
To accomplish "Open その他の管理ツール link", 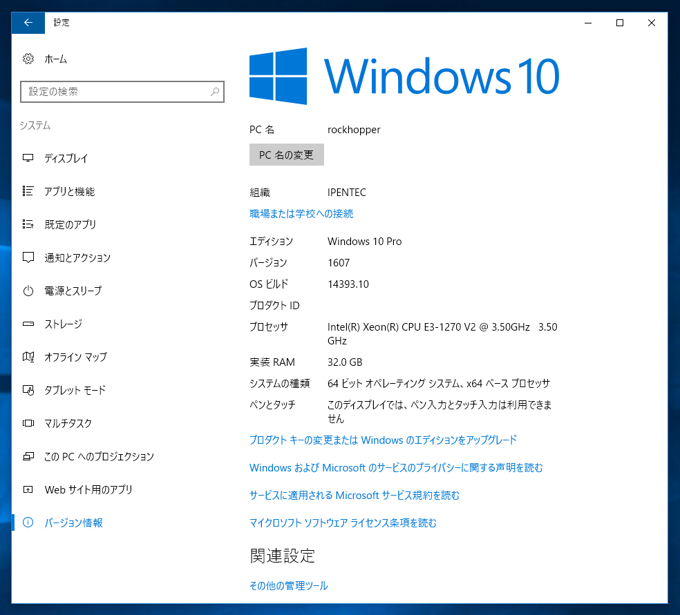I will (x=289, y=586).
